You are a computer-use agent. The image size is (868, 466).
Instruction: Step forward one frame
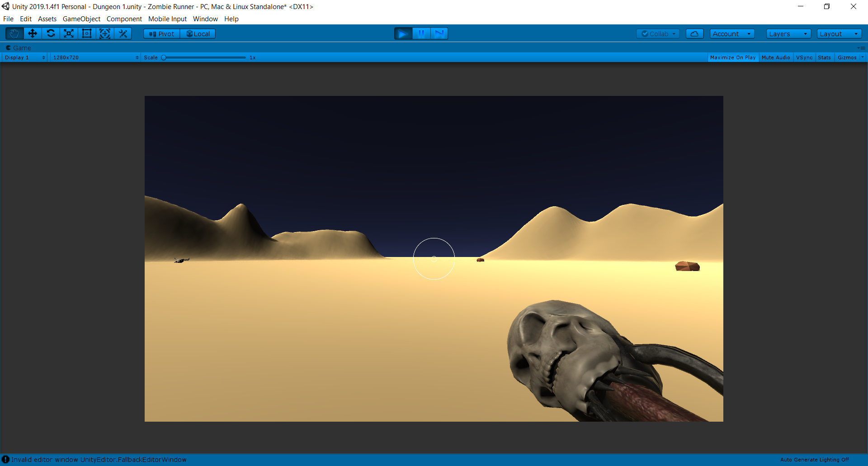(439, 33)
